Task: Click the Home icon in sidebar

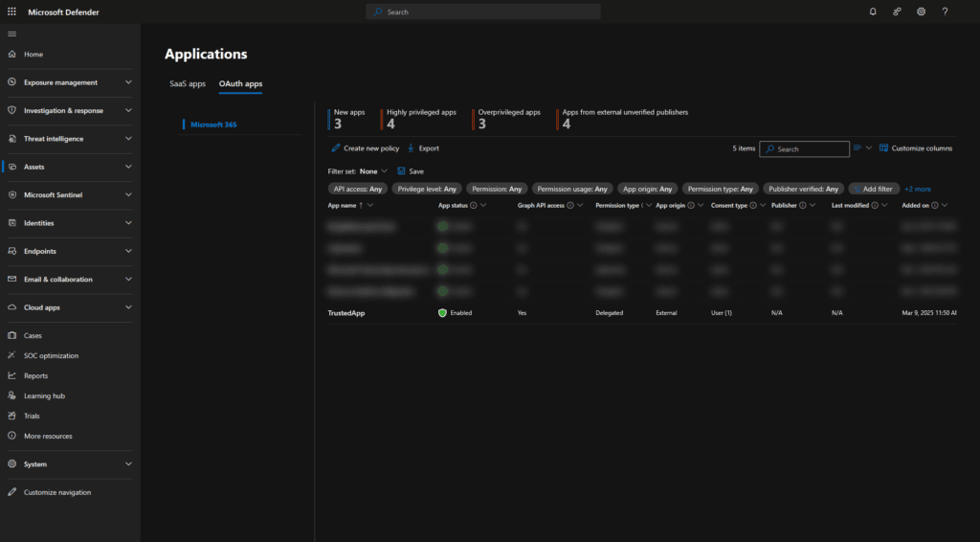Action: [x=11, y=55]
